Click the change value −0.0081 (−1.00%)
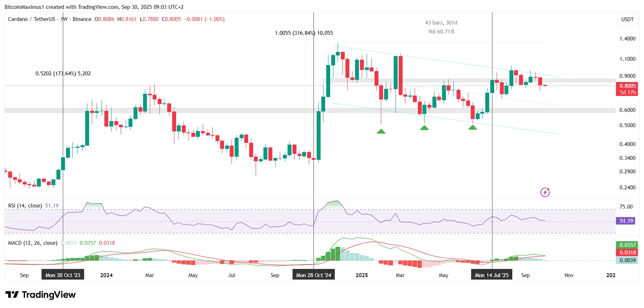Screen dimensions: 644x308 pyautogui.click(x=204, y=19)
